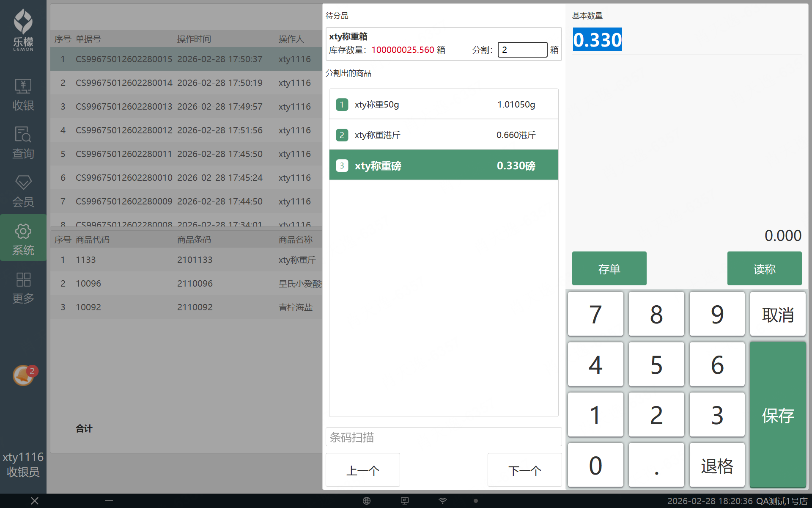Focus the 条码扫描 barcode input
The width and height of the screenshot is (812, 508).
click(x=443, y=437)
